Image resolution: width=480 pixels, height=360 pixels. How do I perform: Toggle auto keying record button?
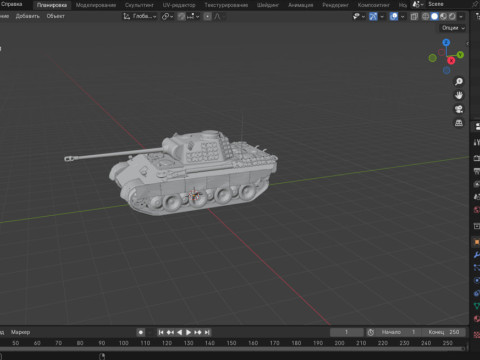(x=141, y=332)
